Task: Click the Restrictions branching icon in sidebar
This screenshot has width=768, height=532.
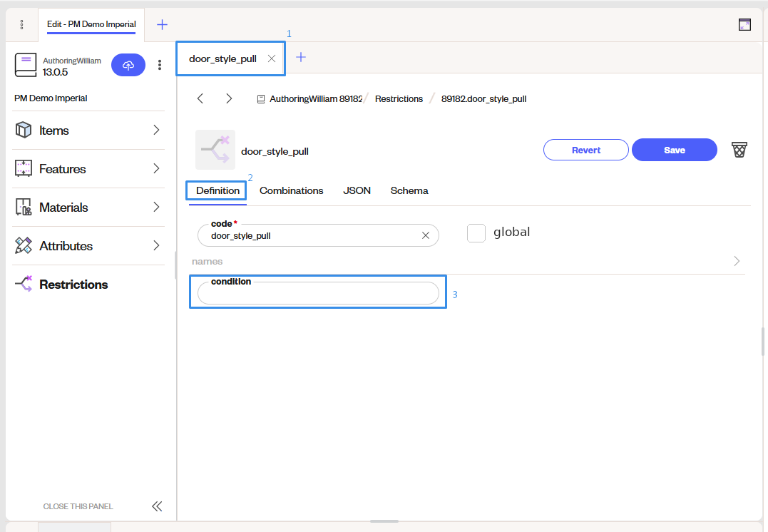Action: (24, 284)
